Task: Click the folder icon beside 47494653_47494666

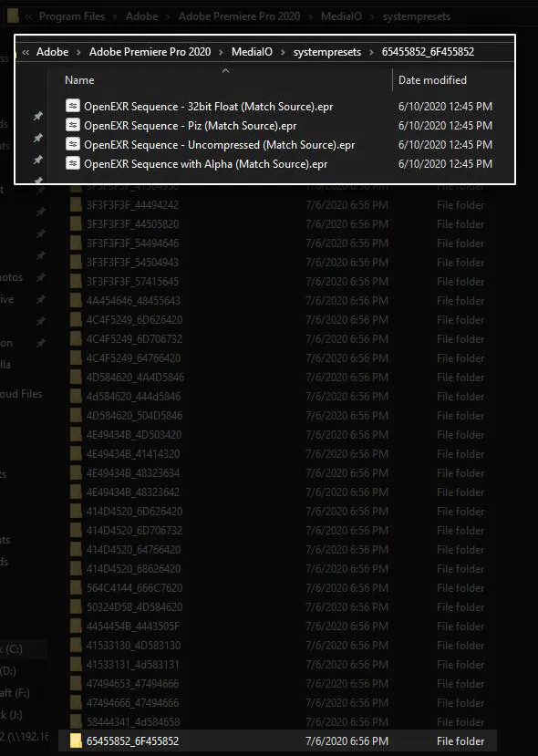Action: pyautogui.click(x=76, y=683)
